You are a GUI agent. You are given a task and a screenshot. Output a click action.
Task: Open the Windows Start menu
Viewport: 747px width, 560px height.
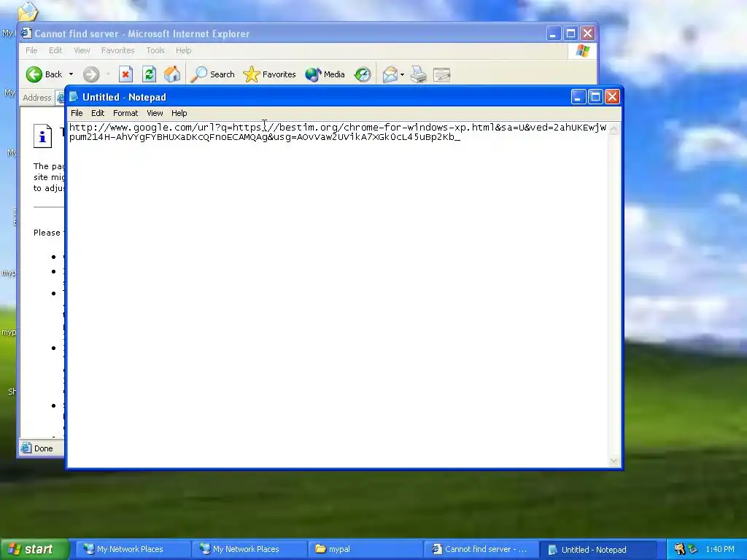[x=34, y=549]
